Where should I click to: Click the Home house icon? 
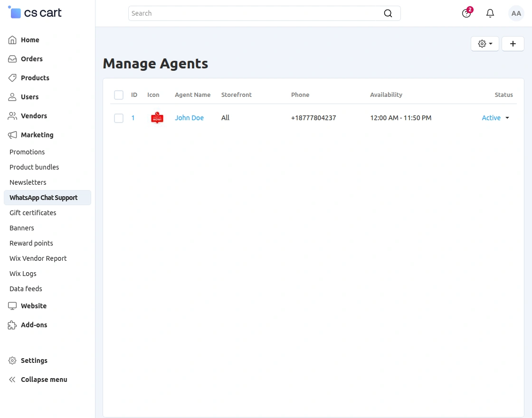point(12,40)
